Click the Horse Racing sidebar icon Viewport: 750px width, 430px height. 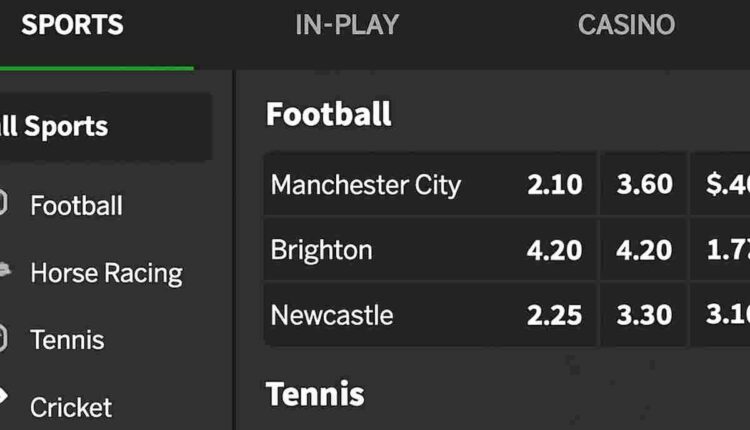(4, 270)
